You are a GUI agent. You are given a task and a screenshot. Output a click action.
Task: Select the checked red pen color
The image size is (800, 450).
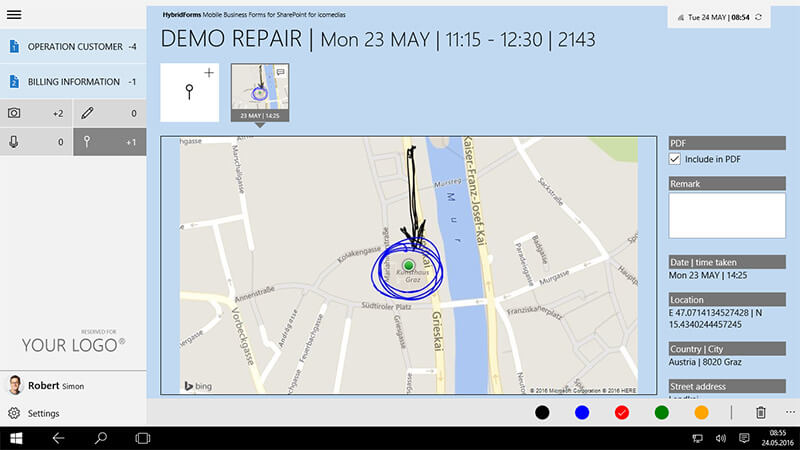click(622, 412)
